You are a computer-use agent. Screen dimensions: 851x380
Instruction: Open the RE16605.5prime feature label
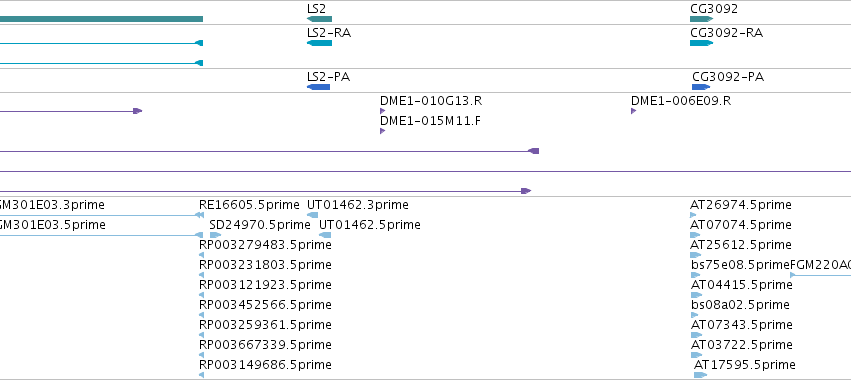coord(249,205)
